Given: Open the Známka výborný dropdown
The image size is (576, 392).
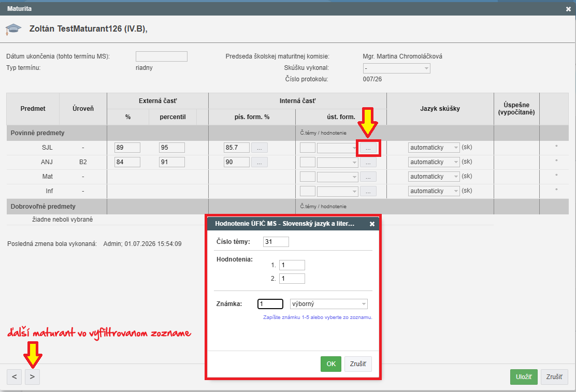Looking at the screenshot, I should [329, 304].
